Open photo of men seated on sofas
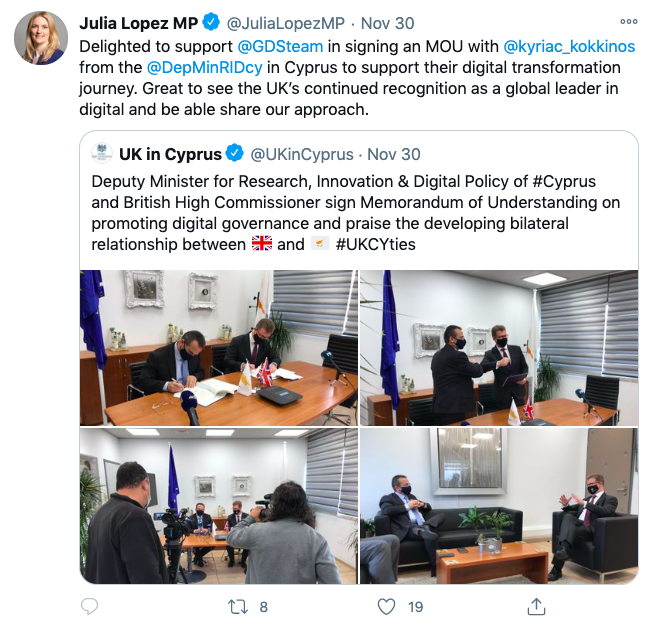This screenshot has height=628, width=656. pyautogui.click(x=499, y=505)
